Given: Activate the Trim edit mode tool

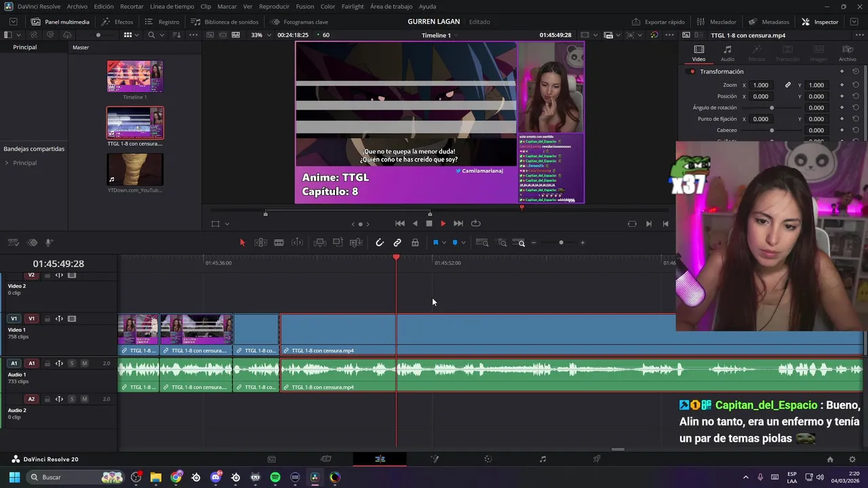Looking at the screenshot, I should tap(260, 243).
